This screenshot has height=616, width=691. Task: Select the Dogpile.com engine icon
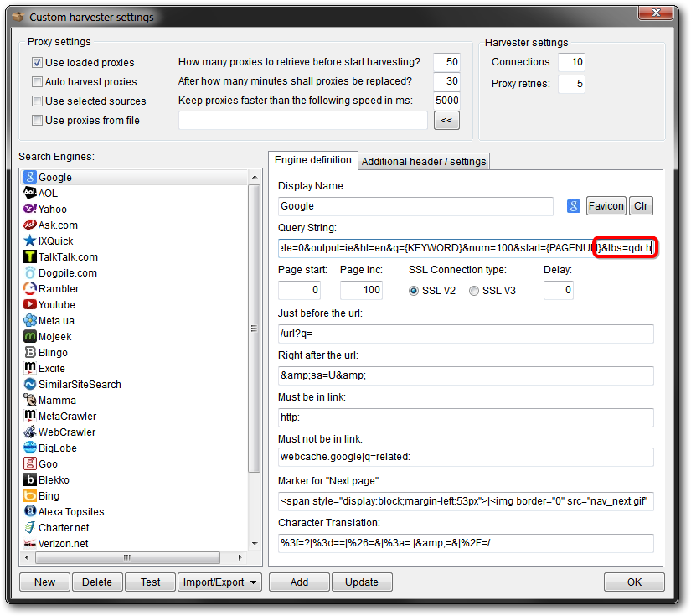point(29,272)
